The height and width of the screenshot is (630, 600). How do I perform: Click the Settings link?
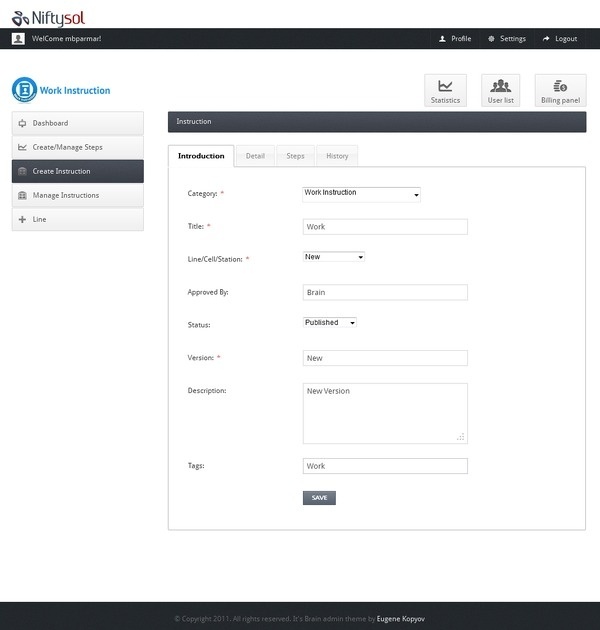(x=513, y=39)
